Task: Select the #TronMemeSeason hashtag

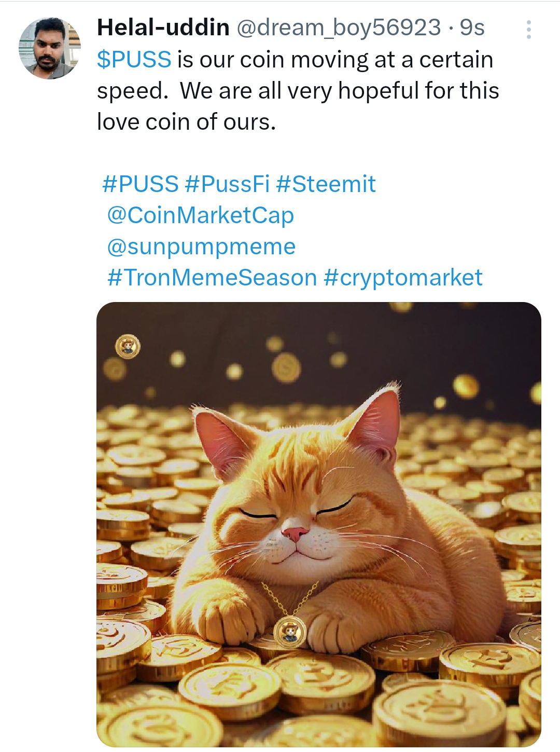Action: pos(212,278)
